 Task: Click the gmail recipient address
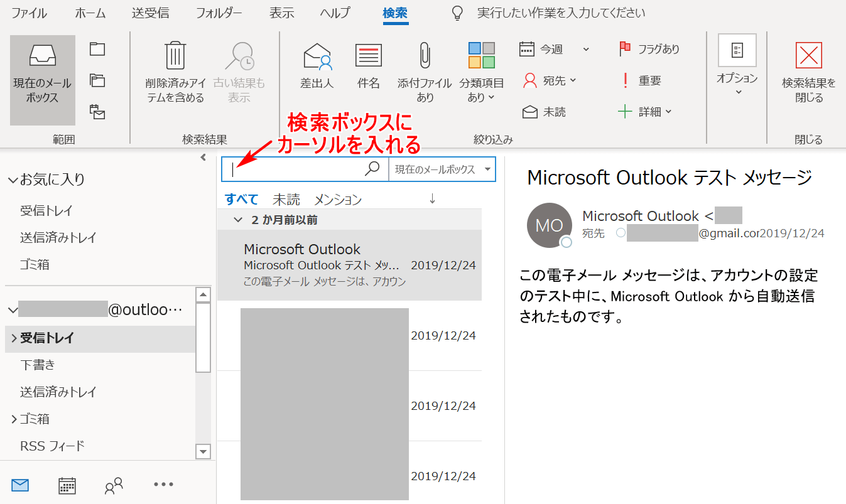click(x=693, y=233)
